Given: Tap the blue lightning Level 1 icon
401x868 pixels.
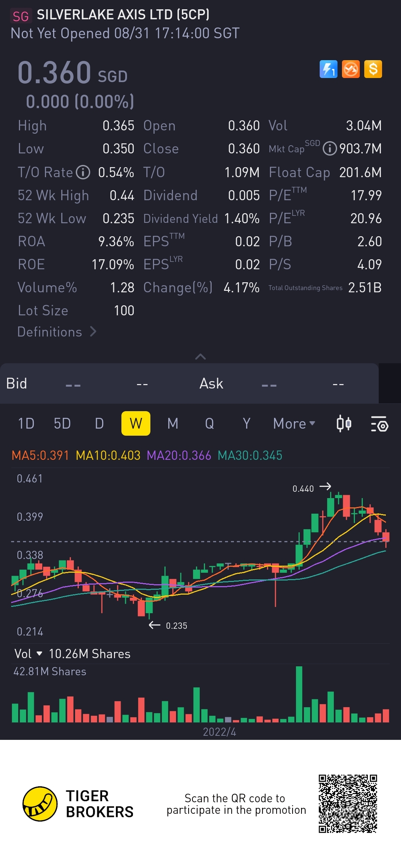Looking at the screenshot, I should tap(329, 69).
